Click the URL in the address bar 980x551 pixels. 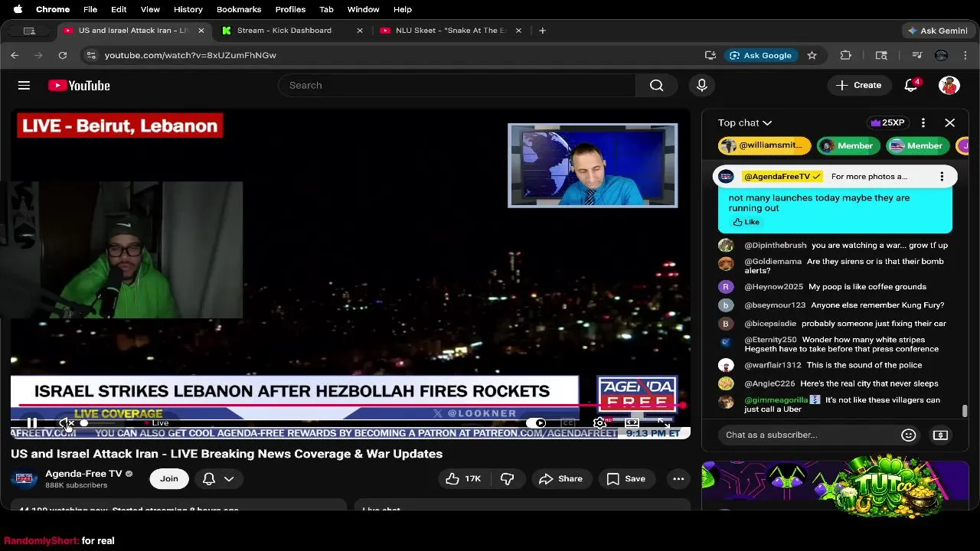pyautogui.click(x=190, y=55)
